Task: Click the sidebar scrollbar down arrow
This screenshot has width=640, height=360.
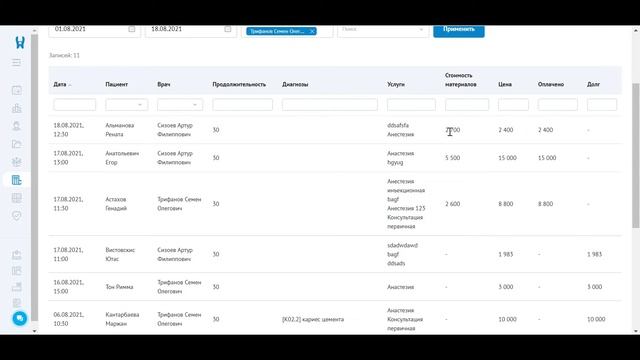Action: 34,331
